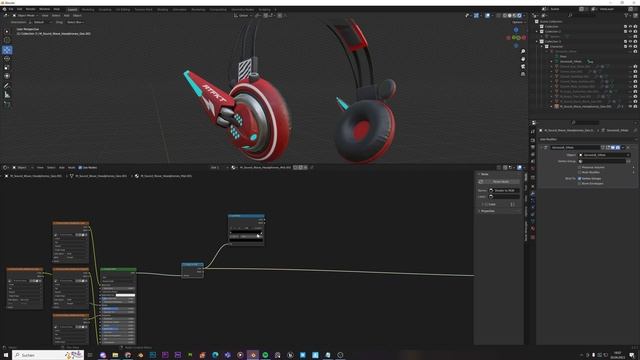Image resolution: width=640 pixels, height=360 pixels.
Task: Switch to the UV Editing workspace tab
Action: click(x=122, y=9)
